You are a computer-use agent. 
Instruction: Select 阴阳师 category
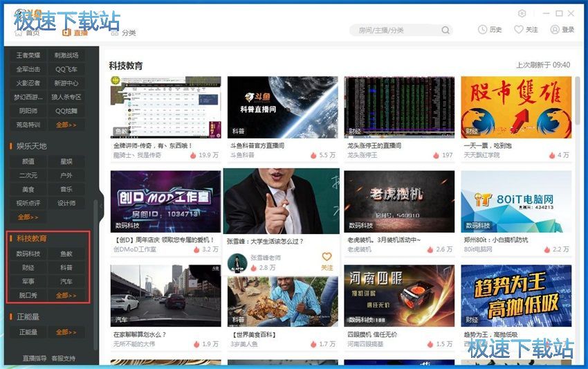[x=28, y=111]
